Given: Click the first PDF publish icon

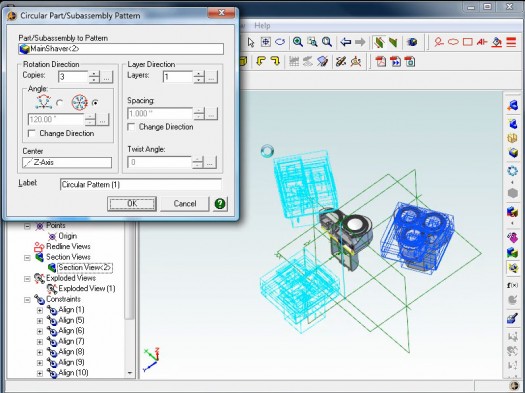Looking at the screenshot, I should coord(381,62).
